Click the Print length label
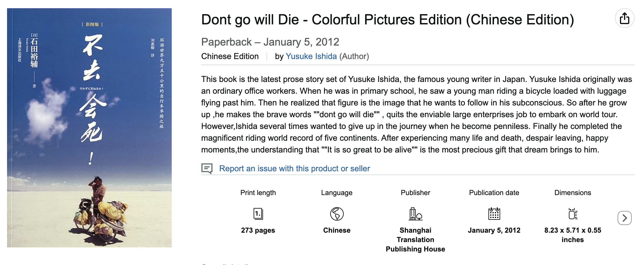Image resolution: width=644 pixels, height=265 pixels. point(258,193)
